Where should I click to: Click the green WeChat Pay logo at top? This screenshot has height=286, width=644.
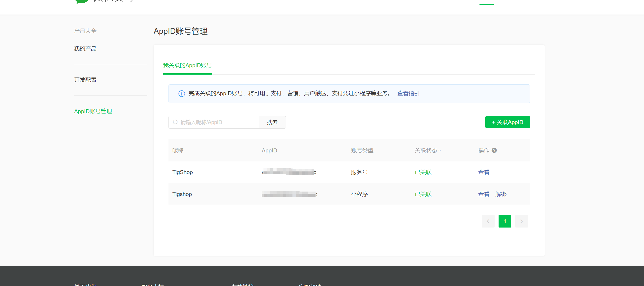[x=82, y=1]
